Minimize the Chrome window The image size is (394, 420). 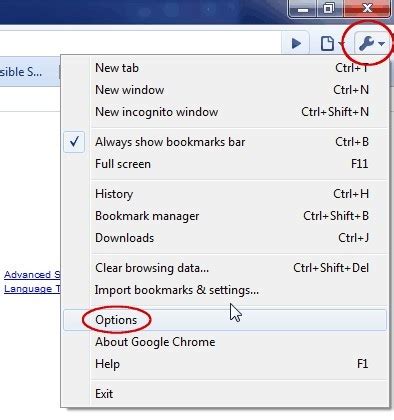[302, 9]
